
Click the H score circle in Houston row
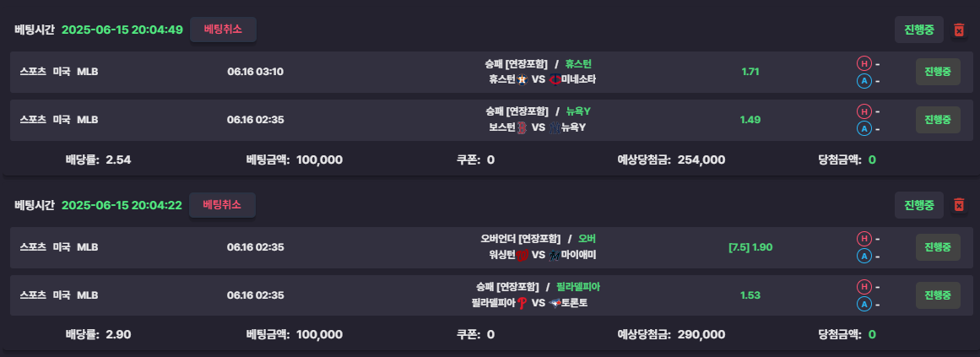pos(864,63)
